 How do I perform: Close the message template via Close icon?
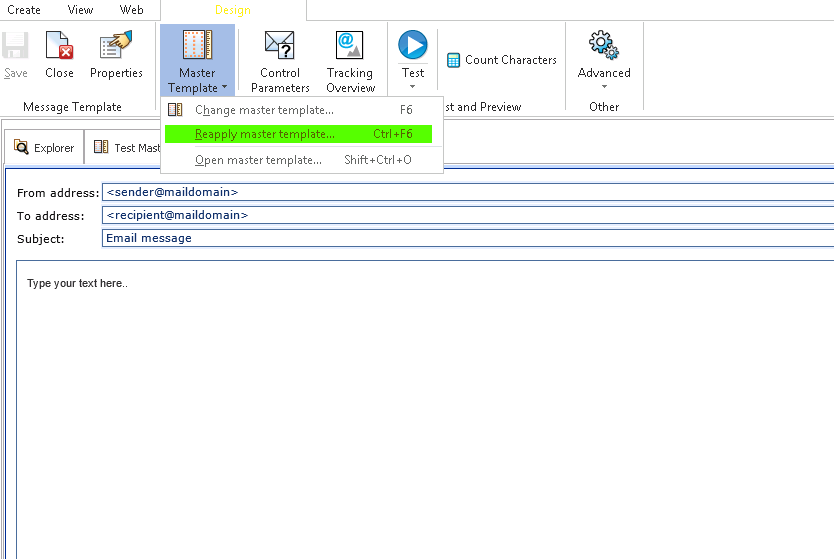[x=59, y=45]
